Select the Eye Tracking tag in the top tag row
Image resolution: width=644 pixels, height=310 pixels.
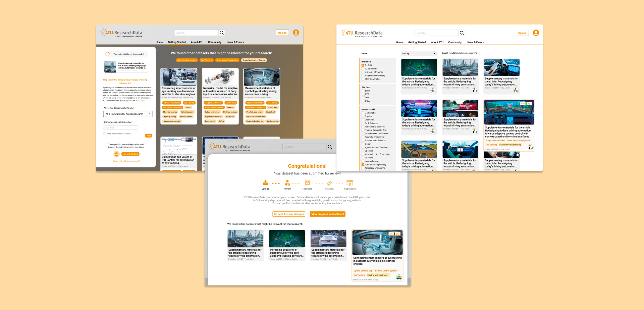(207, 60)
